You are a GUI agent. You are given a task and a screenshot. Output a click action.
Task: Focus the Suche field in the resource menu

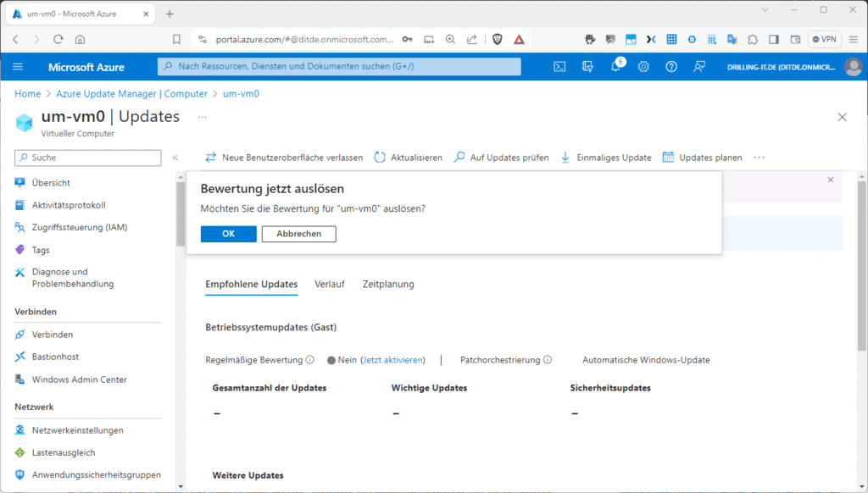pyautogui.click(x=88, y=158)
